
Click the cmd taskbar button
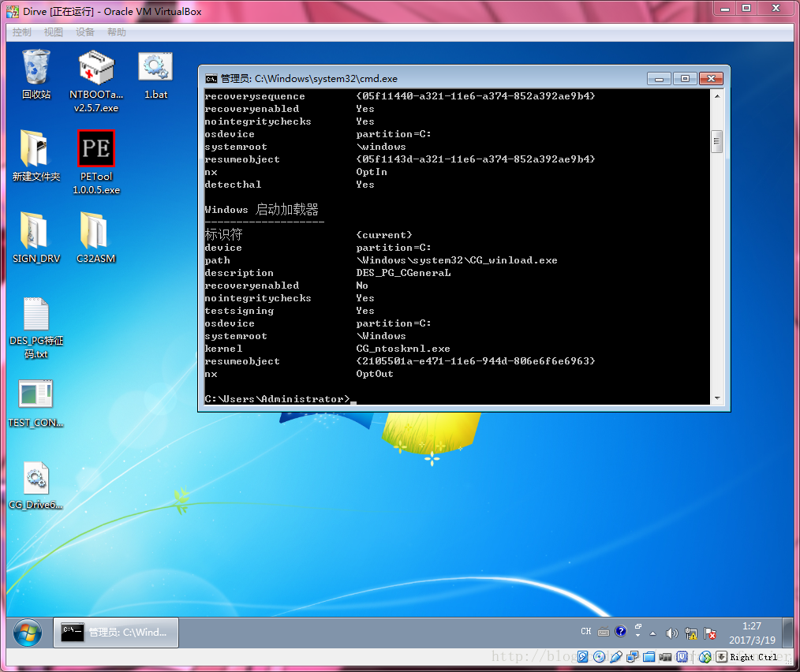point(116,633)
